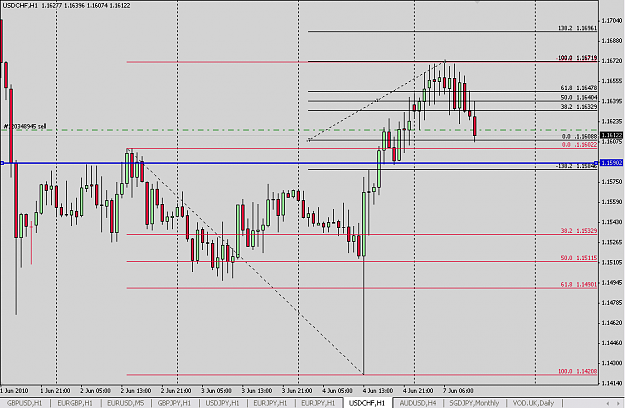Select the 138.2 extension label 1.16961
The width and height of the screenshot is (625, 408).
(x=577, y=28)
